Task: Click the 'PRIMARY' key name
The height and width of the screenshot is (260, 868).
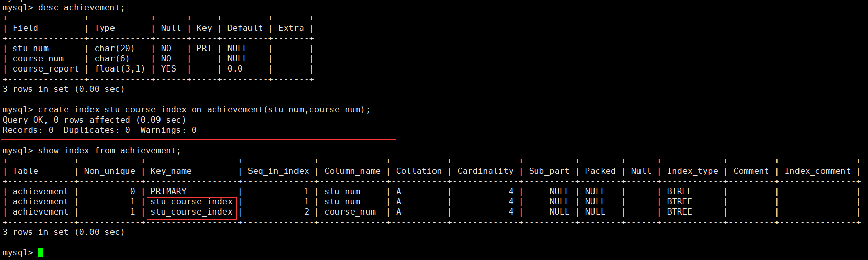Action: pos(168,191)
